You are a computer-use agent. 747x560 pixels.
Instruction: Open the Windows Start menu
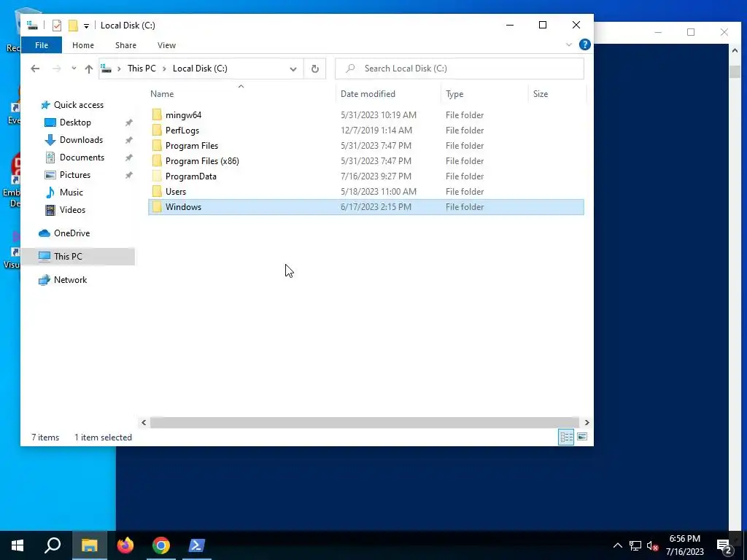tap(18, 545)
